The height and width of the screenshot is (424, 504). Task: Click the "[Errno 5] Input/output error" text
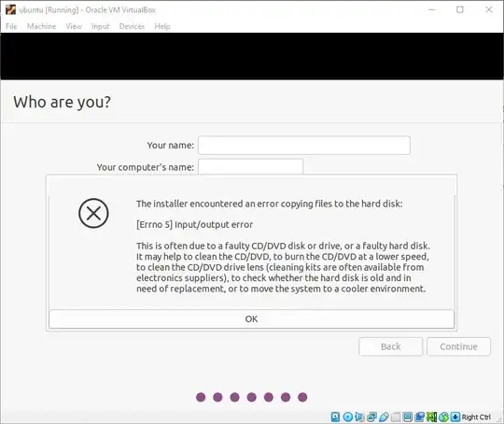coord(194,224)
